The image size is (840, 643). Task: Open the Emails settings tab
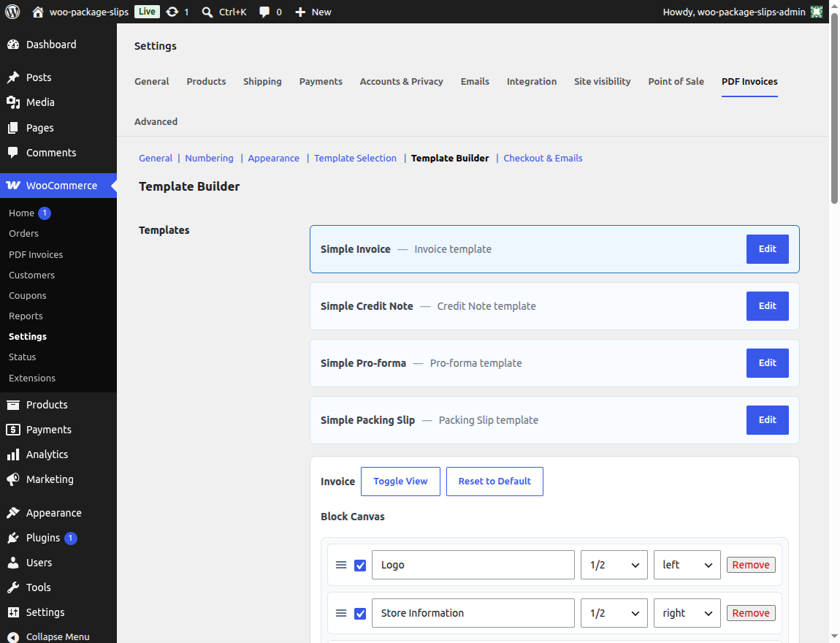[x=475, y=81]
